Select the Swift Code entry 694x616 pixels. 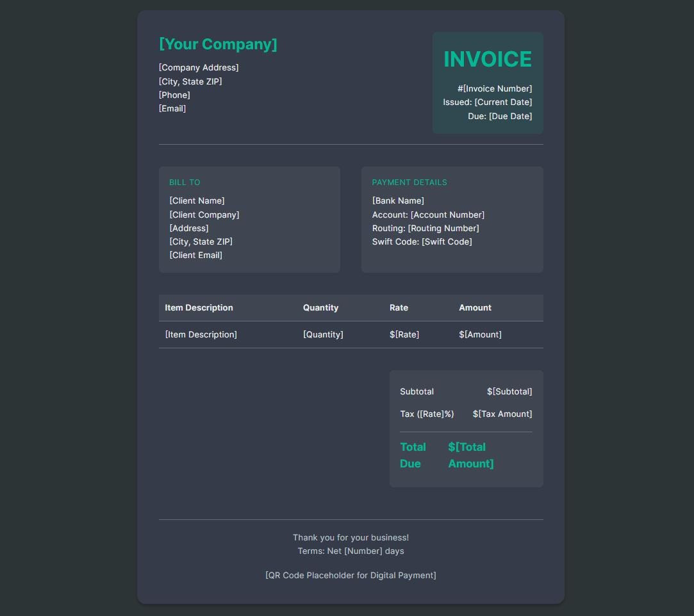tap(422, 241)
